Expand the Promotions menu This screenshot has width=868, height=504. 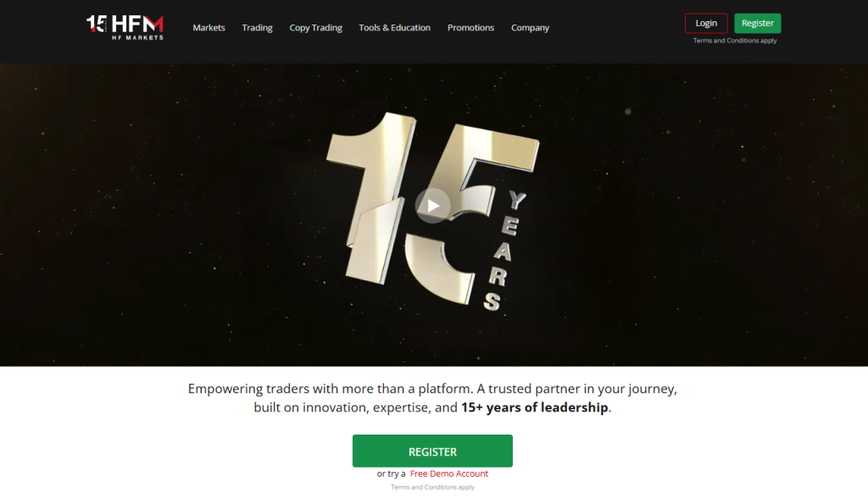coord(470,28)
